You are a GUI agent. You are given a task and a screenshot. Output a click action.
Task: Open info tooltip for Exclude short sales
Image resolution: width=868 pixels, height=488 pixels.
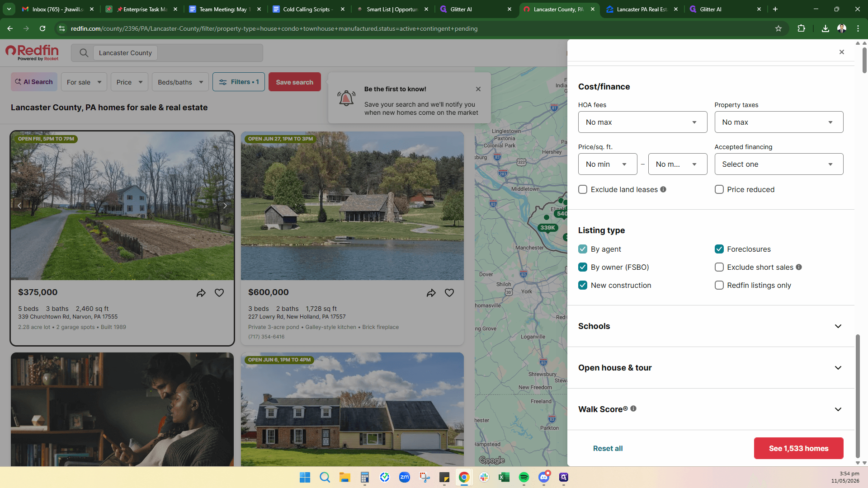(799, 267)
